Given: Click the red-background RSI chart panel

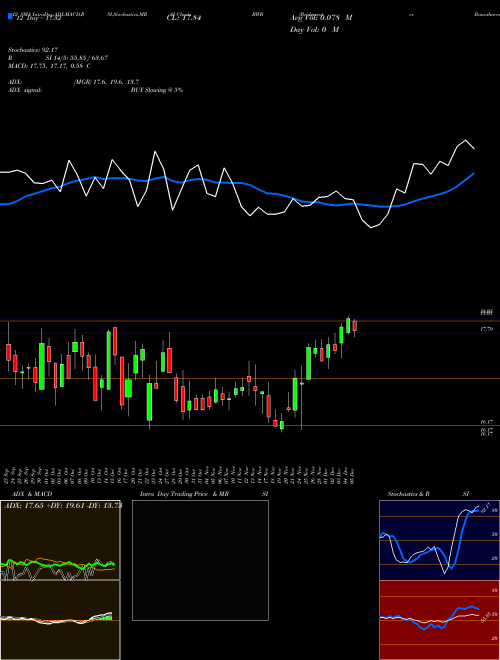Looking at the screenshot, I should pyautogui.click(x=439, y=620).
